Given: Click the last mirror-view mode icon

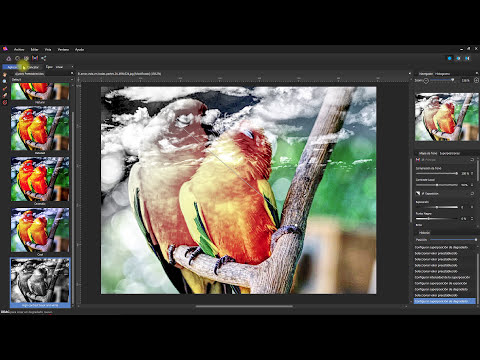Looking at the screenshot, I should (x=467, y=58).
